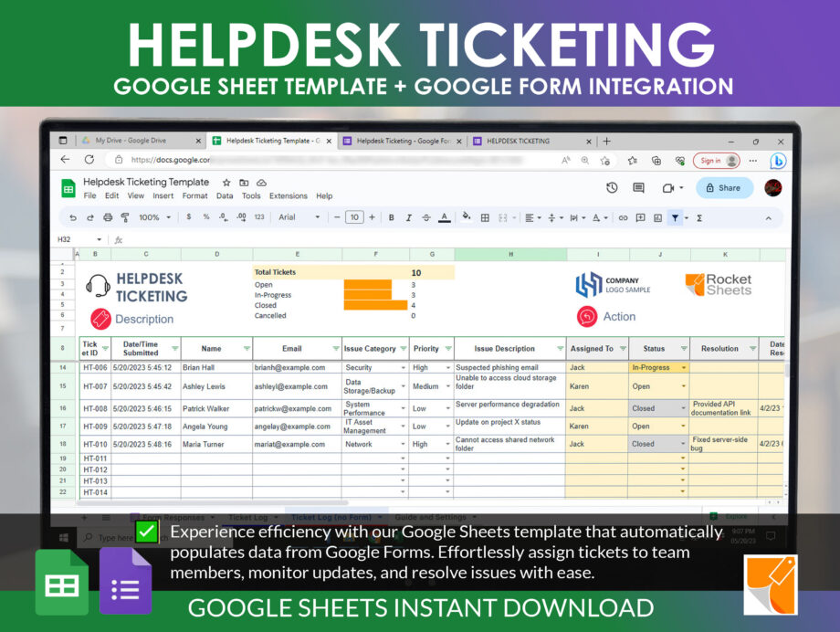The height and width of the screenshot is (632, 840).
Task: Open the Priority column filter
Action: (x=448, y=349)
